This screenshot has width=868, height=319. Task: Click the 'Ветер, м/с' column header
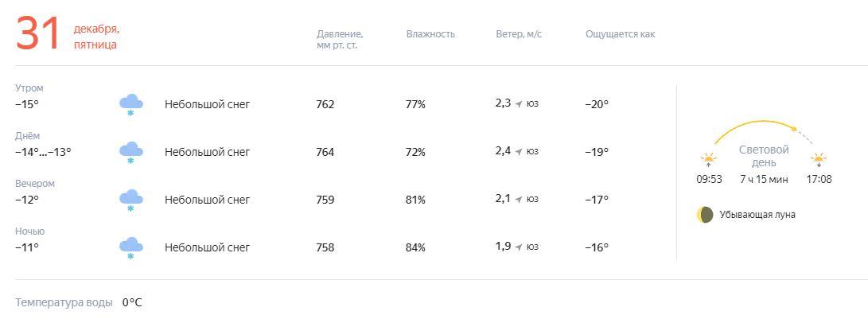[519, 34]
